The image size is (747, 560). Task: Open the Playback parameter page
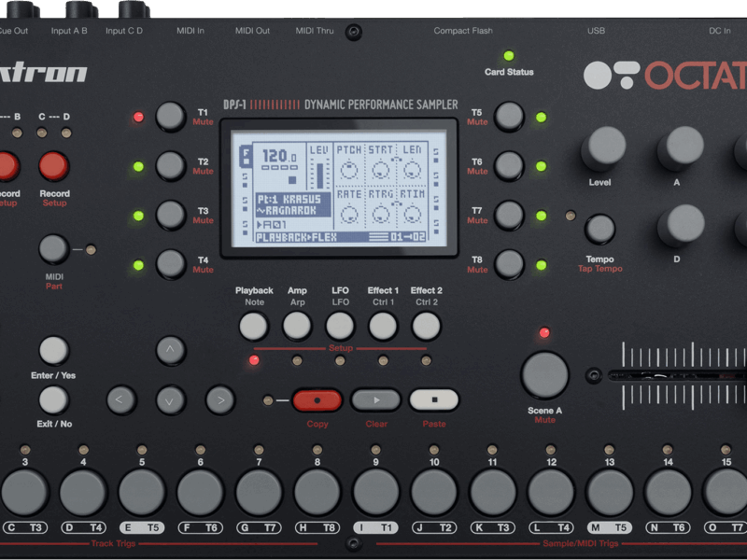pos(253,326)
